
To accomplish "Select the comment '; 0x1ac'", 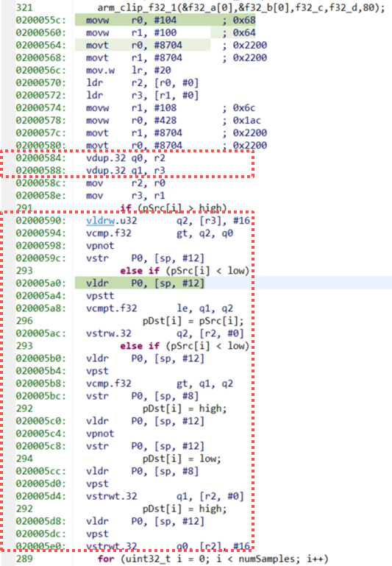I will click(x=242, y=121).
